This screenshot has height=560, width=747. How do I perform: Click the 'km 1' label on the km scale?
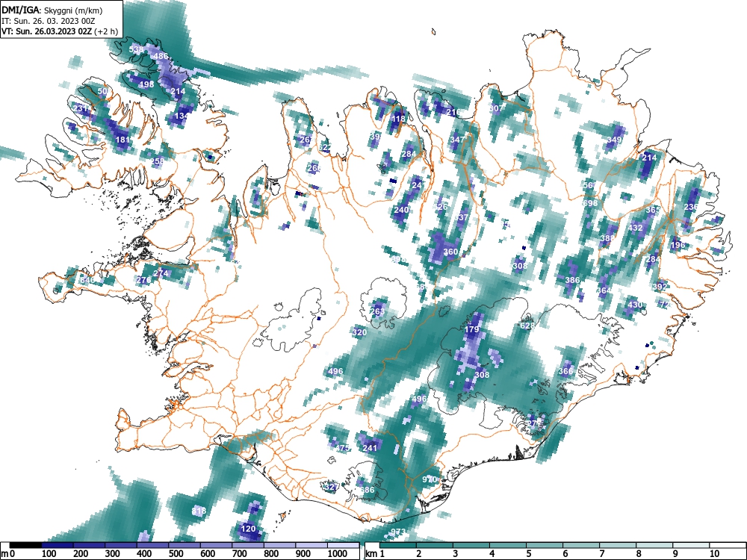[x=375, y=554]
